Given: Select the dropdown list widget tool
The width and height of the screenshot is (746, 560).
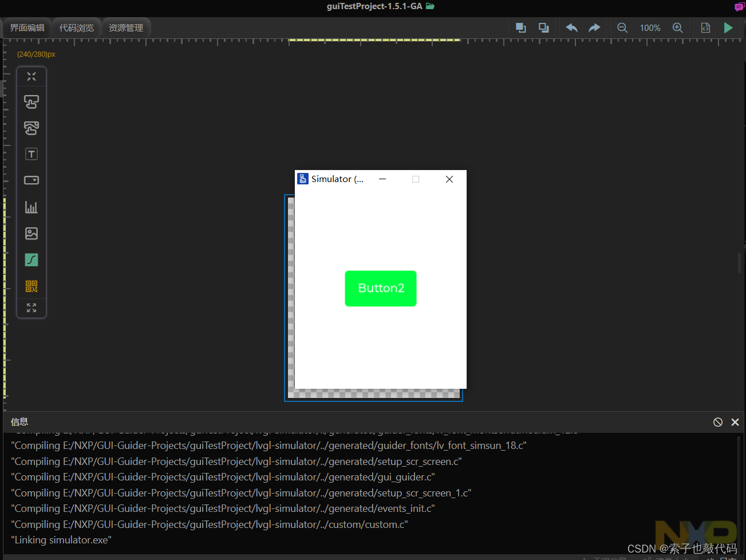Looking at the screenshot, I should point(31,180).
